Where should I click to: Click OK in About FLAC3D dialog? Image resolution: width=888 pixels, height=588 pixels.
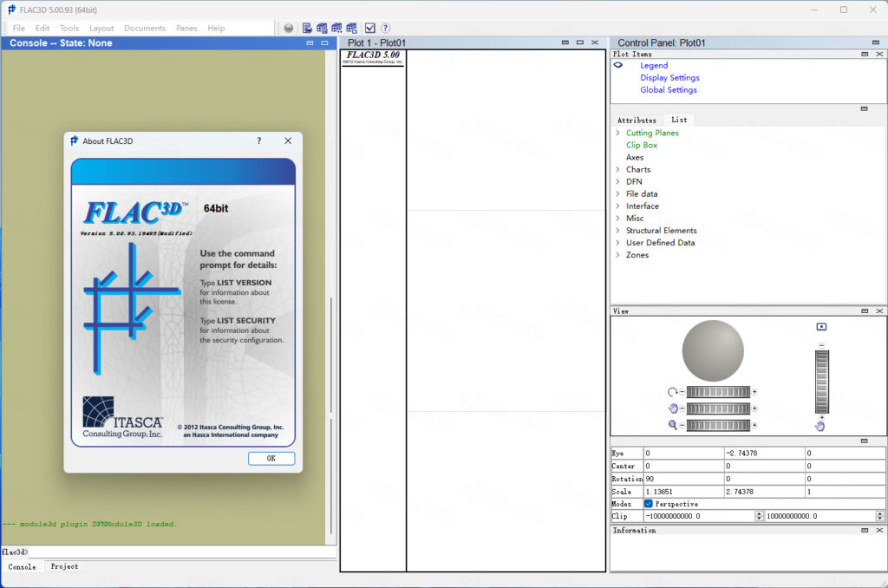coord(271,458)
